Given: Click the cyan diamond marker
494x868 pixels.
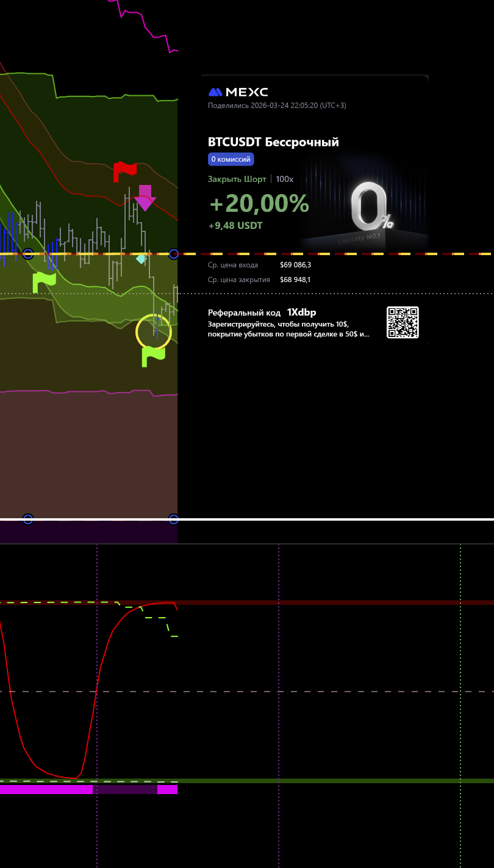Looking at the screenshot, I should 141,259.
